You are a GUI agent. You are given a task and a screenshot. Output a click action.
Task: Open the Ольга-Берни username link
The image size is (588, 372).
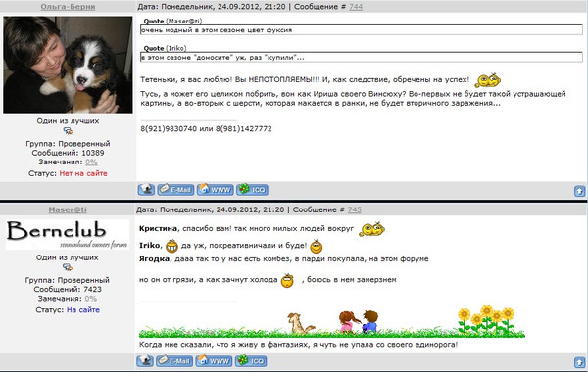coord(68,7)
